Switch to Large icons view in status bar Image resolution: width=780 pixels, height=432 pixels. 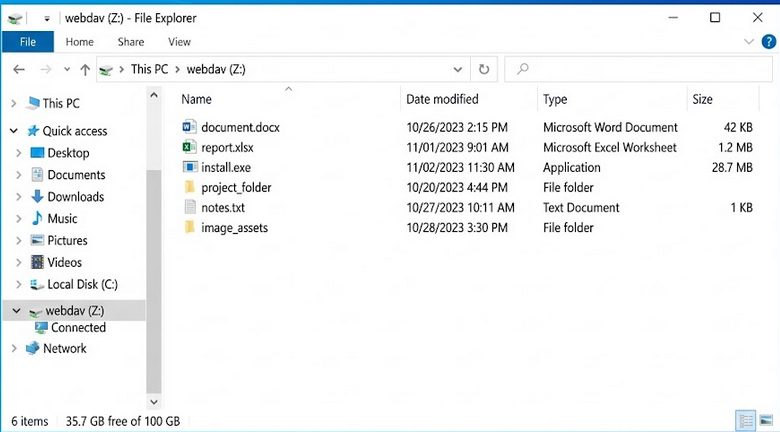[765, 420]
